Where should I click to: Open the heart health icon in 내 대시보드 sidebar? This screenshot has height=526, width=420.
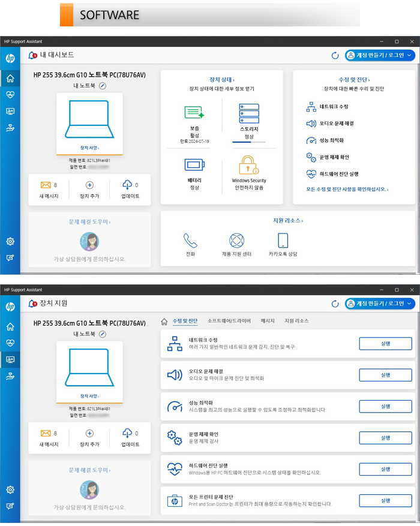pyautogui.click(x=10, y=95)
